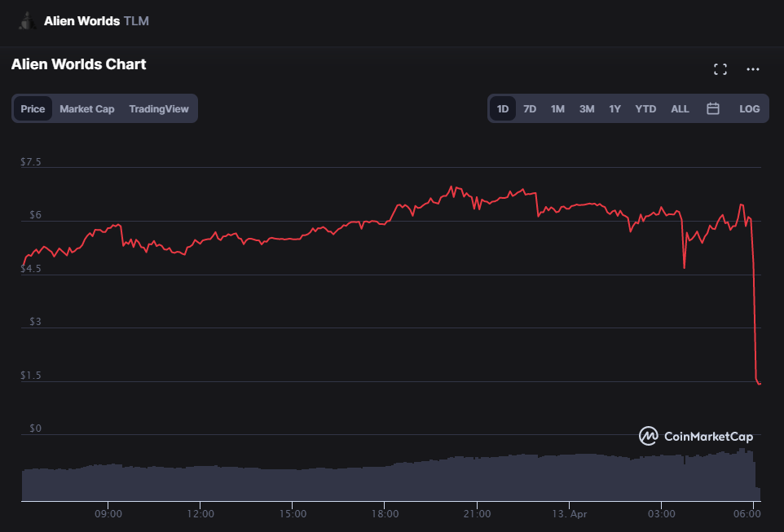The height and width of the screenshot is (532, 784).
Task: Click the 15:00 time axis label
Action: click(293, 514)
